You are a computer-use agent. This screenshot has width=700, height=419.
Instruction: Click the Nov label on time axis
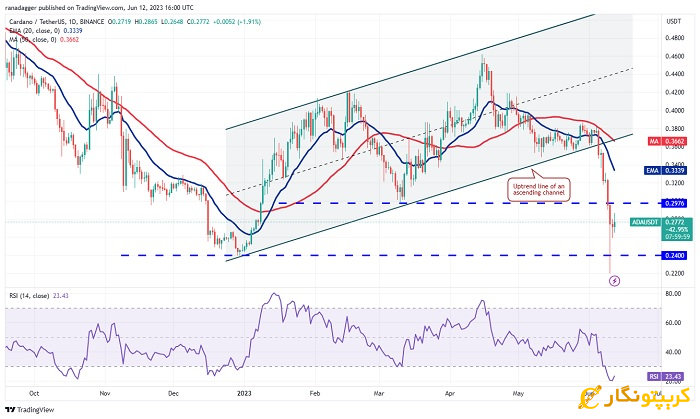tap(105, 394)
